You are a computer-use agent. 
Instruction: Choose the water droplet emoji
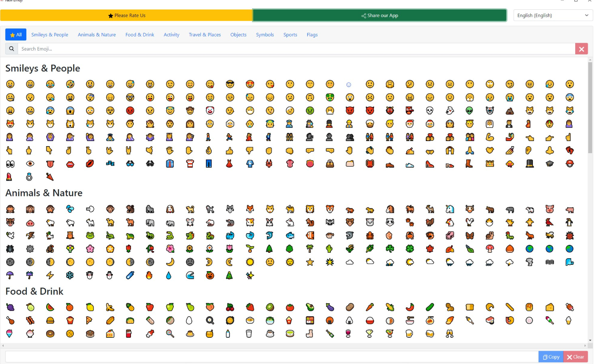pos(169,275)
